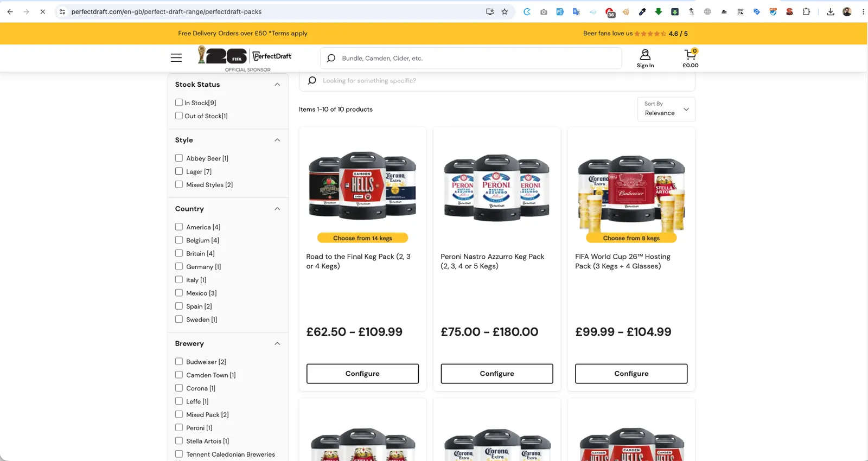This screenshot has height=461, width=868.
Task: Tick the Out of Stock checkbox
Action: [179, 116]
